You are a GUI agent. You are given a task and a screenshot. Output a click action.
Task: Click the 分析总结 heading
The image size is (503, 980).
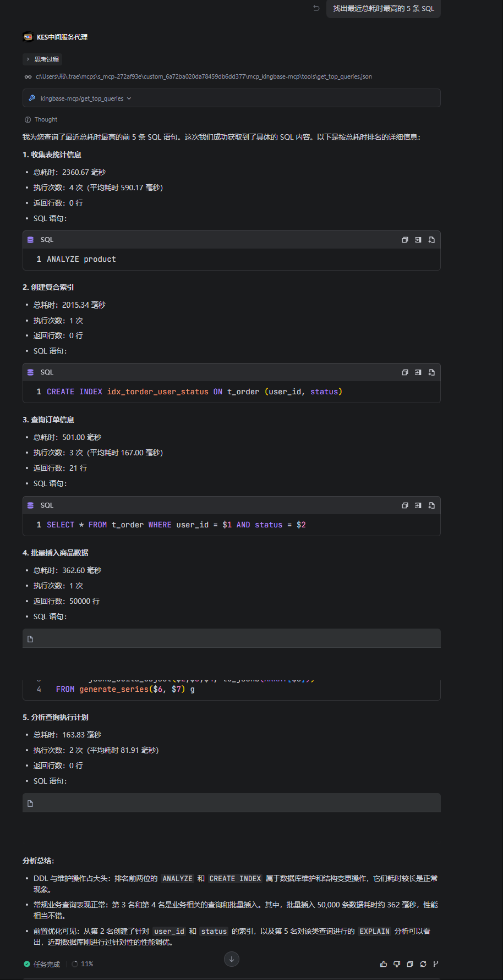[x=39, y=861]
